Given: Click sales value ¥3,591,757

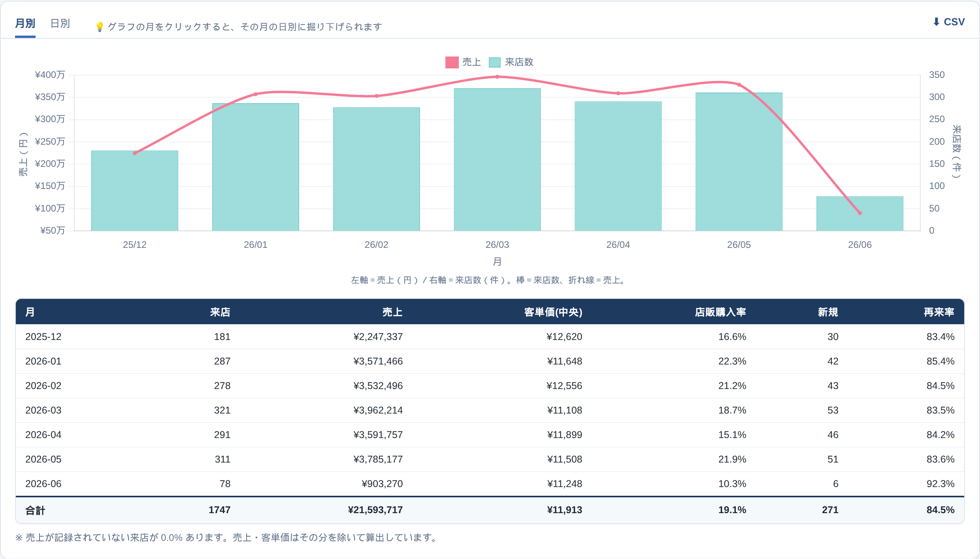Looking at the screenshot, I should [x=378, y=435].
